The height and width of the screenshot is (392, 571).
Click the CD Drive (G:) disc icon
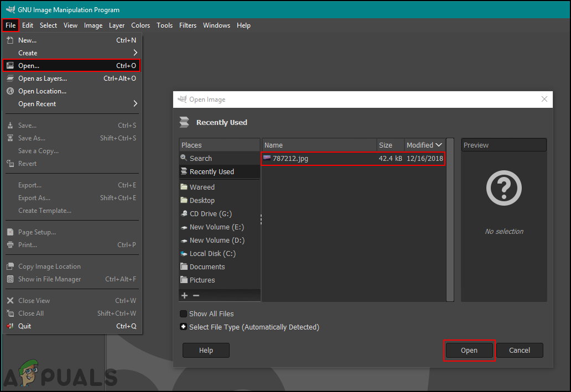click(x=184, y=214)
